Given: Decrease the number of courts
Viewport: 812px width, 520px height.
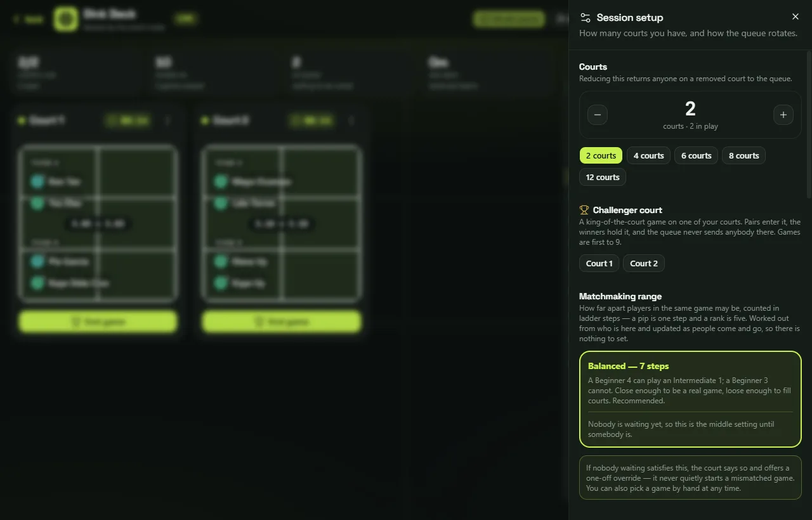Looking at the screenshot, I should [x=598, y=115].
